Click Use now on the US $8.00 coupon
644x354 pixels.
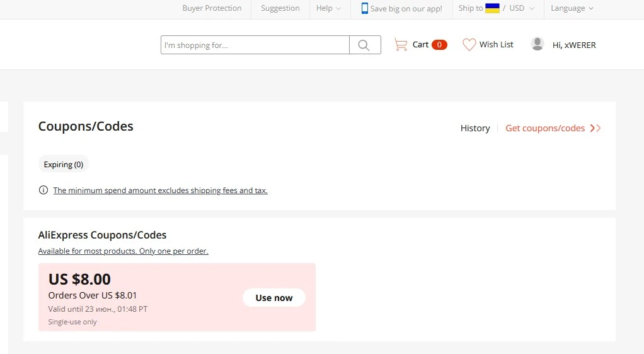[274, 298]
